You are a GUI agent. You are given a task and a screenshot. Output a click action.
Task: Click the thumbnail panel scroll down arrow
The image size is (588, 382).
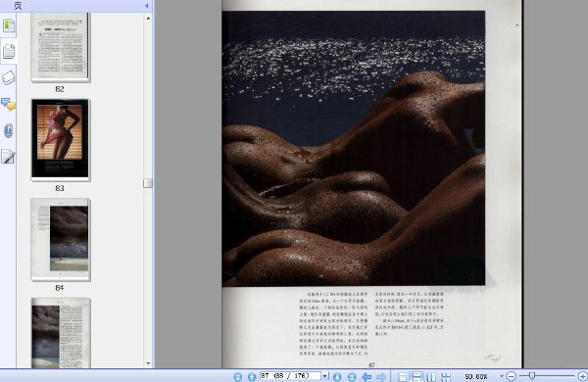point(148,362)
